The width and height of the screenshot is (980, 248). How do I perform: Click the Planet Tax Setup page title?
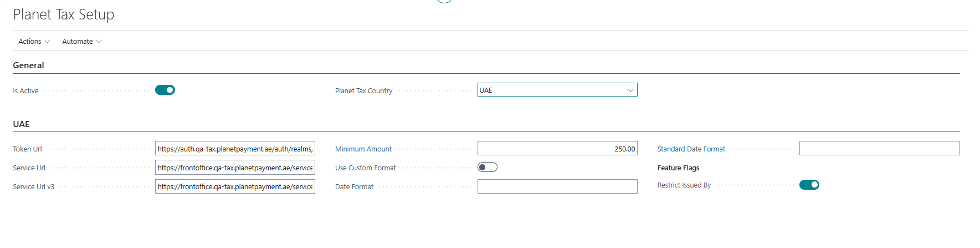64,15
